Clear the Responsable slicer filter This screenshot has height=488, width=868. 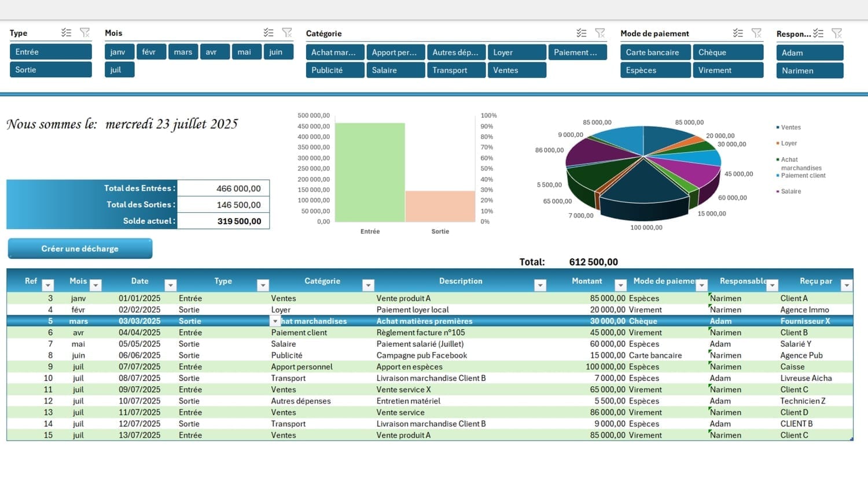837,34
